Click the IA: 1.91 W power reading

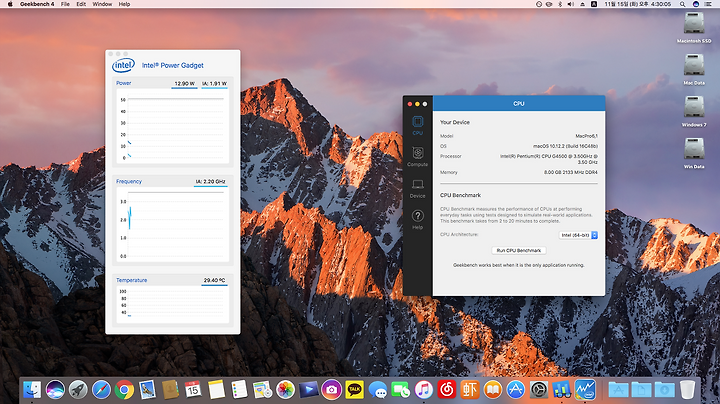(x=214, y=84)
